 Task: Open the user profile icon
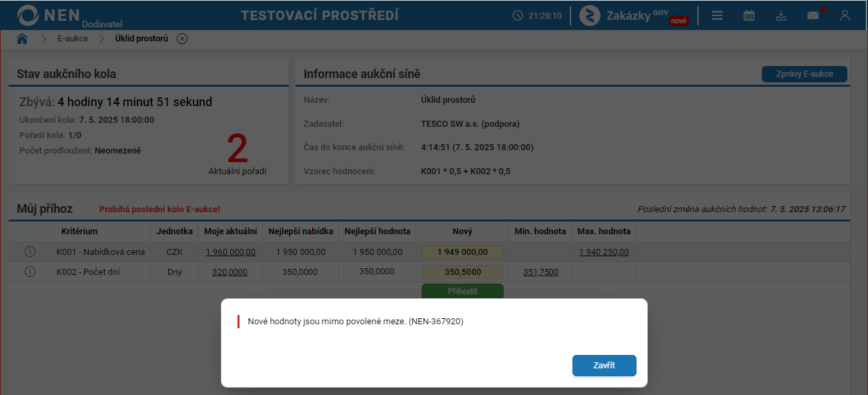point(845,15)
